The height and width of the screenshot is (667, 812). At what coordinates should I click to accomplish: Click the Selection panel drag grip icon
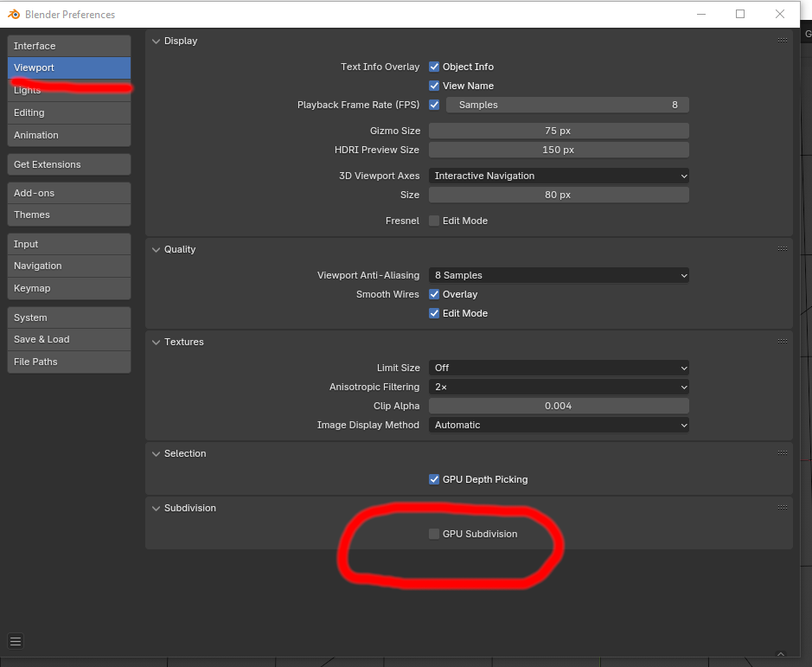[782, 453]
